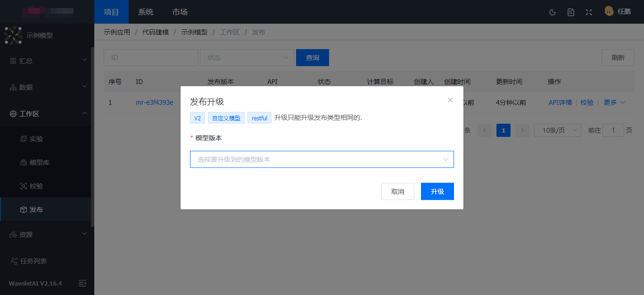The height and width of the screenshot is (295, 644).
Task: Open the 模型版本 dropdown
Action: click(322, 160)
